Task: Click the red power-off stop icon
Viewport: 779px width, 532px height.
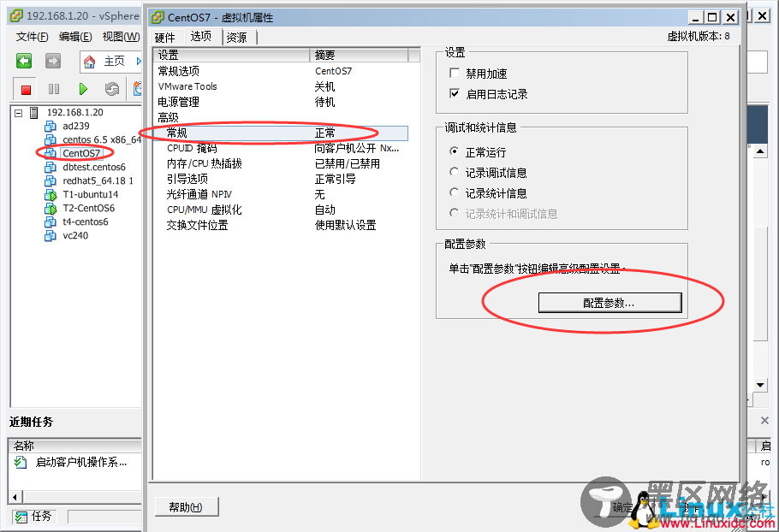Action: point(26,89)
